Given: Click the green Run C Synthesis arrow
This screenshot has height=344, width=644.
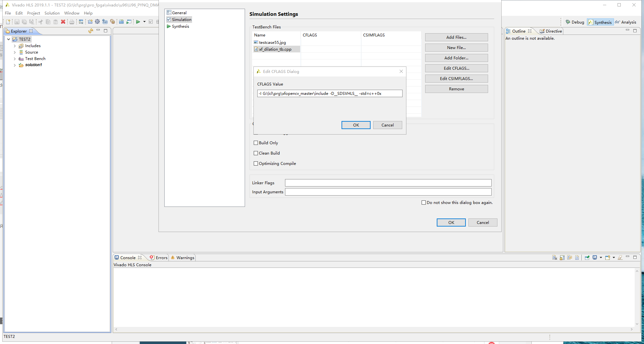Looking at the screenshot, I should (138, 22).
